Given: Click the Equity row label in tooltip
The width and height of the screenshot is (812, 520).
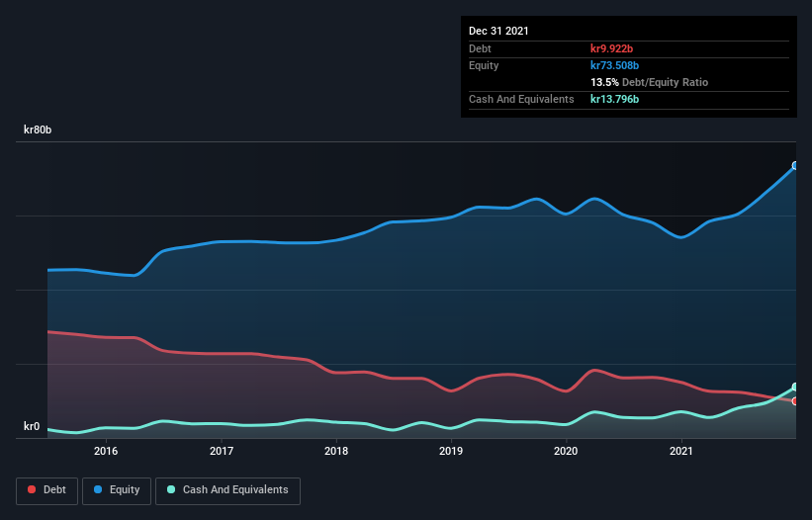Looking at the screenshot, I should pos(484,65).
